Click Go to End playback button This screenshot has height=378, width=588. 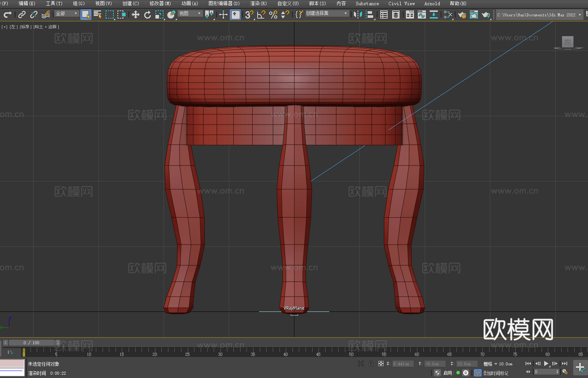tap(564, 364)
